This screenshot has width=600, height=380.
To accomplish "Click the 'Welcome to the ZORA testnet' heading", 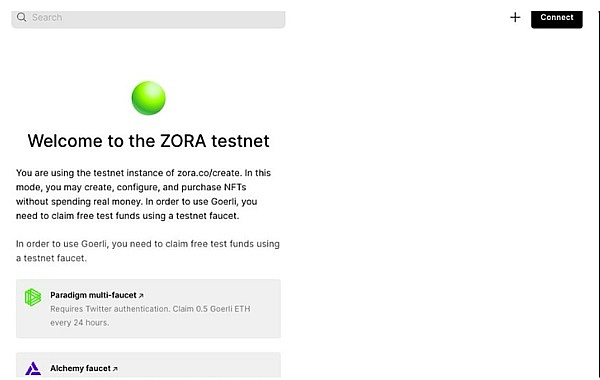I will (148, 141).
